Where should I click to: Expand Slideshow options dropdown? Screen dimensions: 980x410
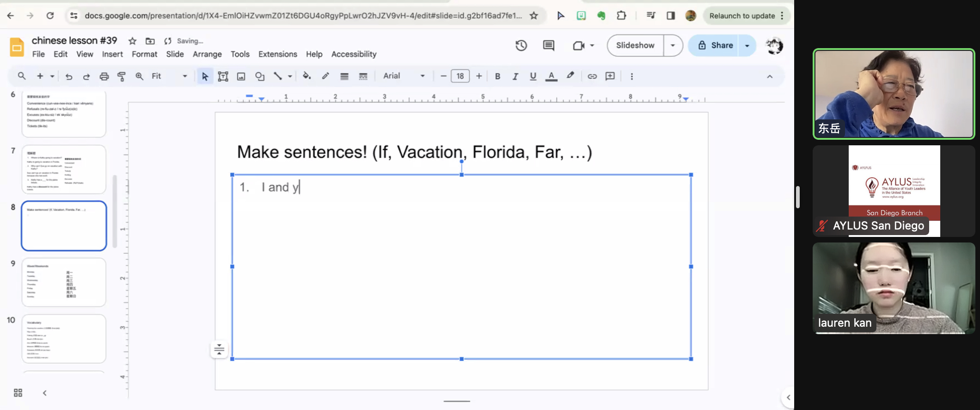(x=673, y=45)
